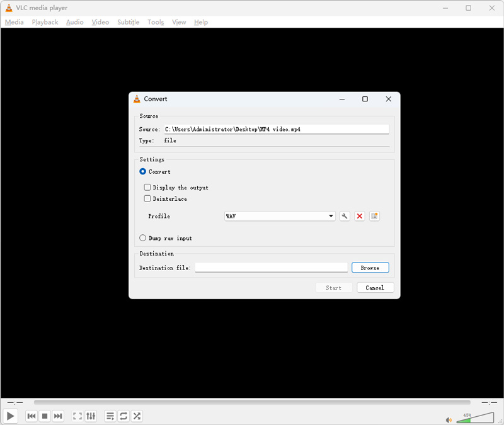Show the playlist panel
Image resolution: width=504 pixels, height=425 pixels.
point(110,416)
